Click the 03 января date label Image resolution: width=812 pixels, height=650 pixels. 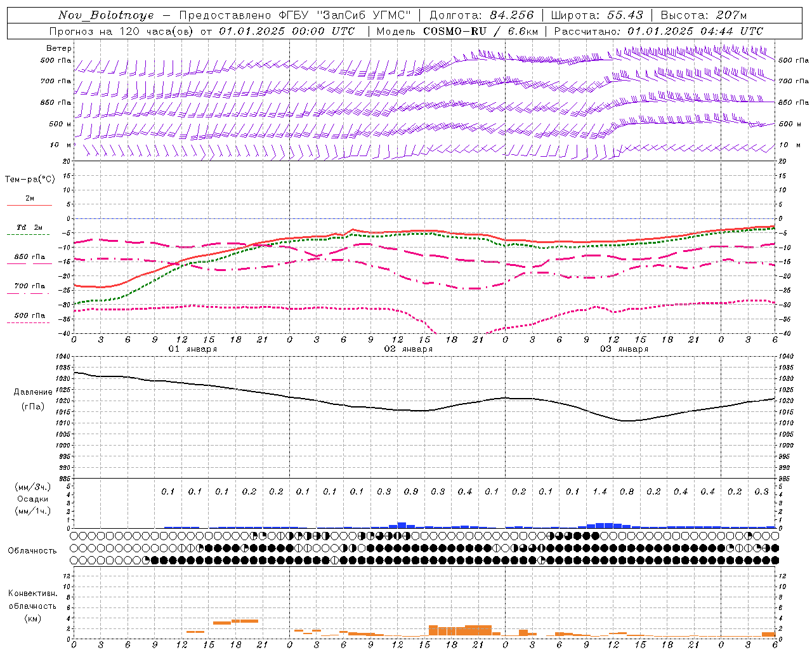(x=624, y=349)
